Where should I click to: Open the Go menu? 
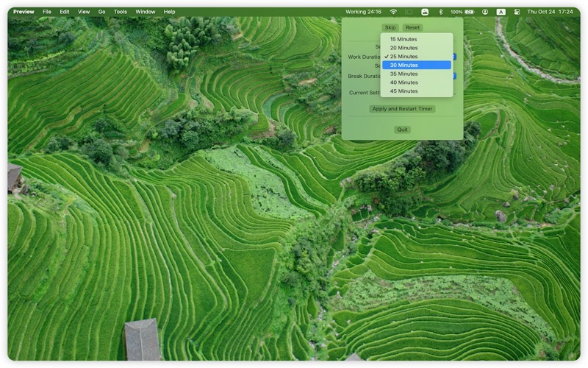point(101,12)
